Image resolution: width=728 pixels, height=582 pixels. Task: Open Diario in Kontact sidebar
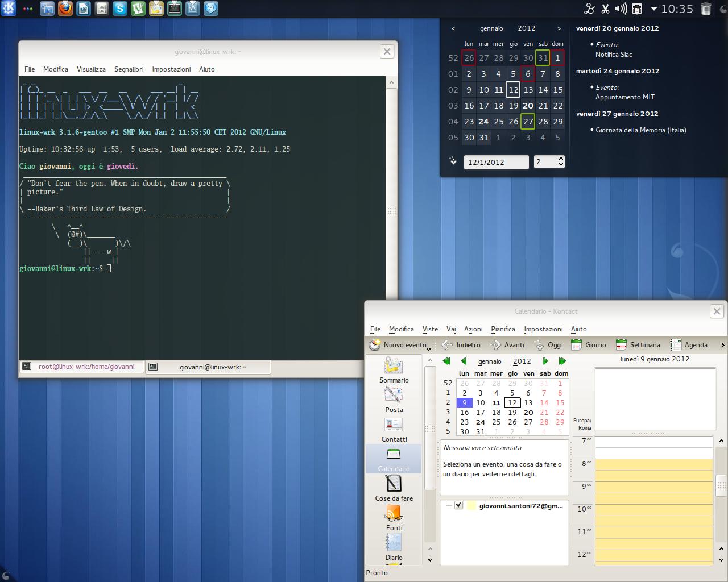pyautogui.click(x=394, y=548)
